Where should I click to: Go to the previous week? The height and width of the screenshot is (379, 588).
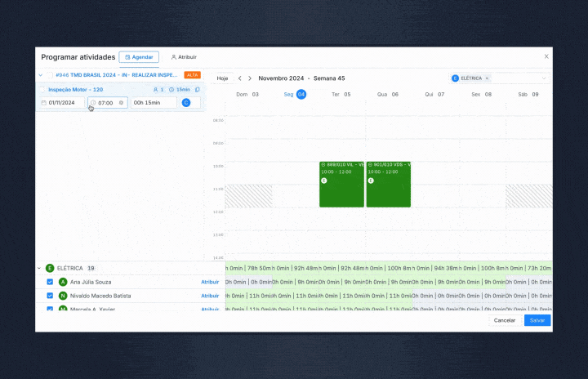[x=240, y=78]
